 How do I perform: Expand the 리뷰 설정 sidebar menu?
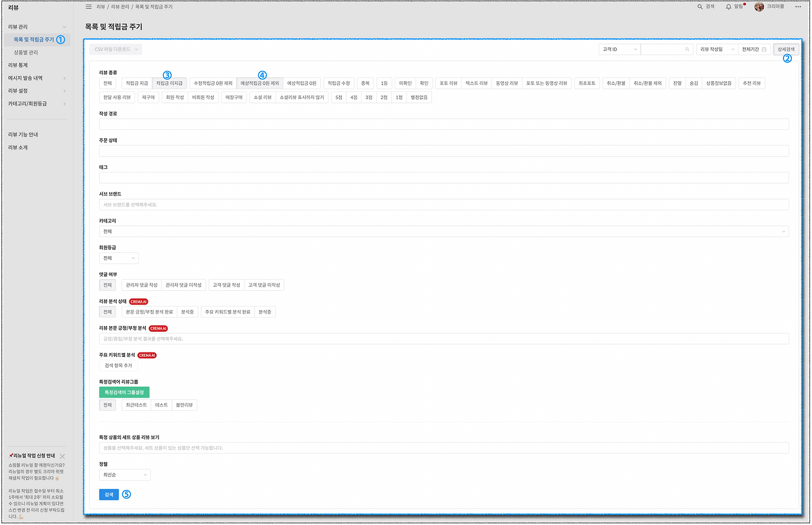pyautogui.click(x=36, y=91)
